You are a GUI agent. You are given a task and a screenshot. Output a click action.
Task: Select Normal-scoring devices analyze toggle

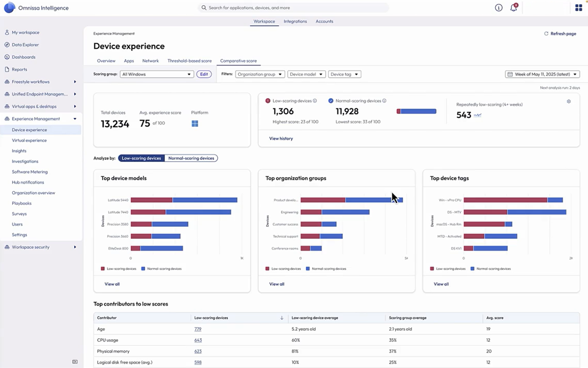click(191, 158)
